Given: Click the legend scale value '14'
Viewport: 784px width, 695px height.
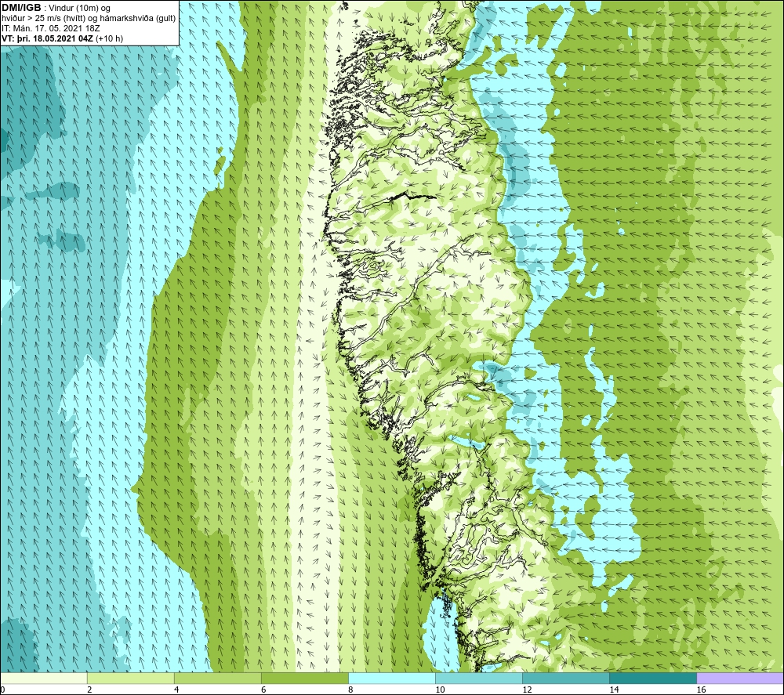Looking at the screenshot, I should pyautogui.click(x=614, y=690).
